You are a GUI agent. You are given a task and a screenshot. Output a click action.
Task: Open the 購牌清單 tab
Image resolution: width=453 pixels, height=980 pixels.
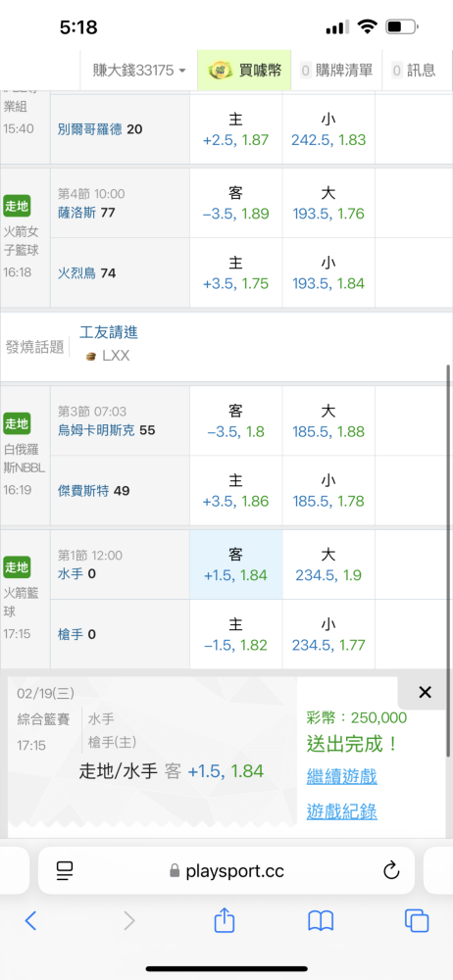[x=337, y=70]
